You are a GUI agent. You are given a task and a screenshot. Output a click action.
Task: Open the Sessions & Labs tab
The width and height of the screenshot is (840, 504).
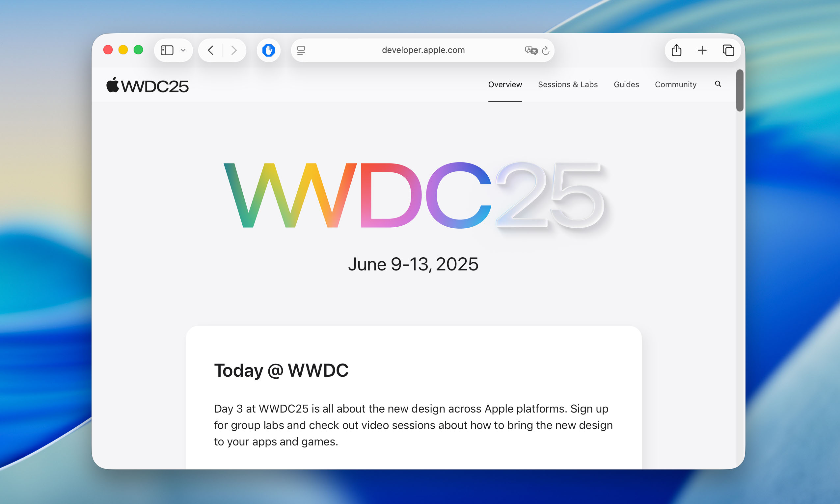[x=568, y=85]
